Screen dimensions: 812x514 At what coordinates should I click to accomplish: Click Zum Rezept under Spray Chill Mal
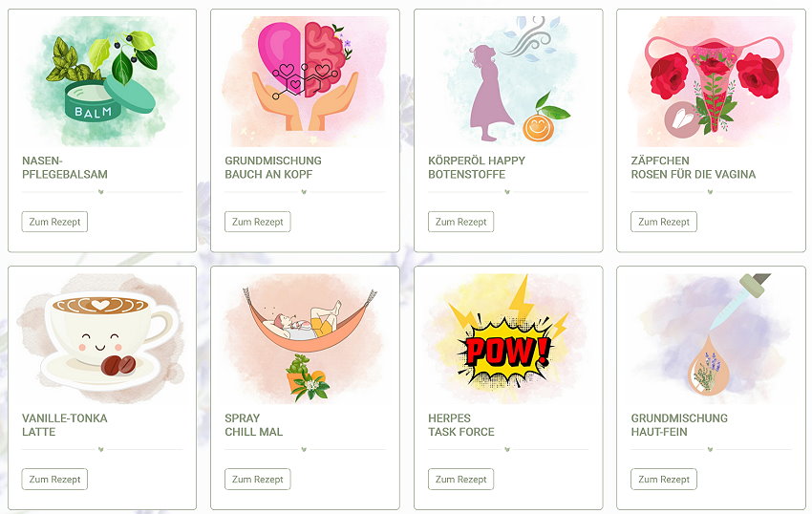(257, 480)
